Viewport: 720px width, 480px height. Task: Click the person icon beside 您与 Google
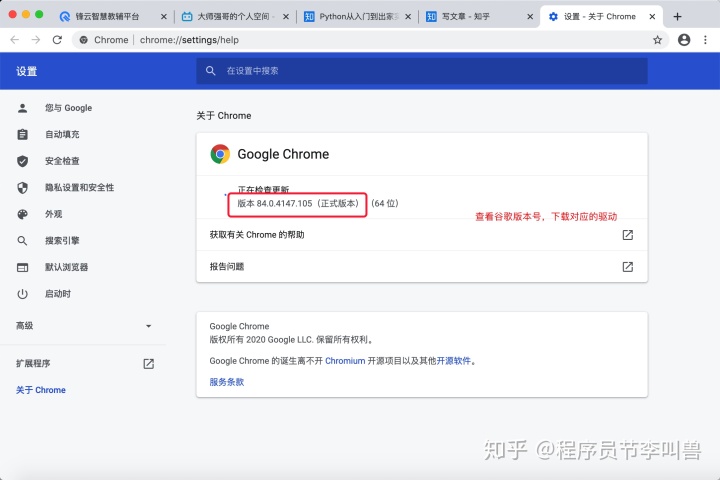pos(22,108)
